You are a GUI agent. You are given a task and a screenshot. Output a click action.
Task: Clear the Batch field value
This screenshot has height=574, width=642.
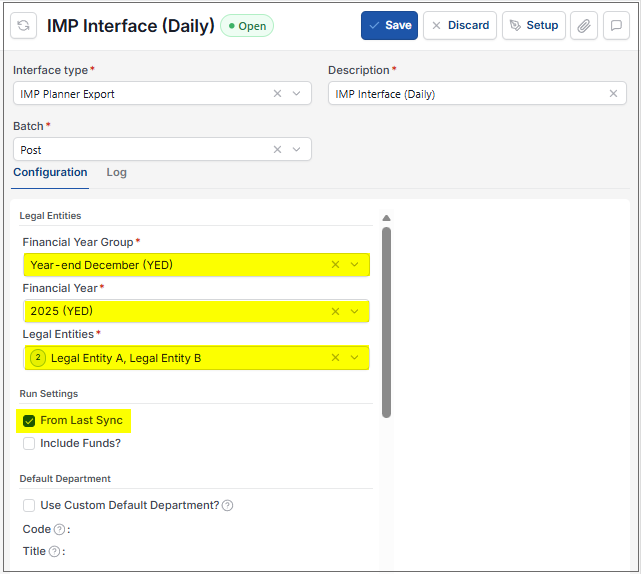click(x=277, y=149)
